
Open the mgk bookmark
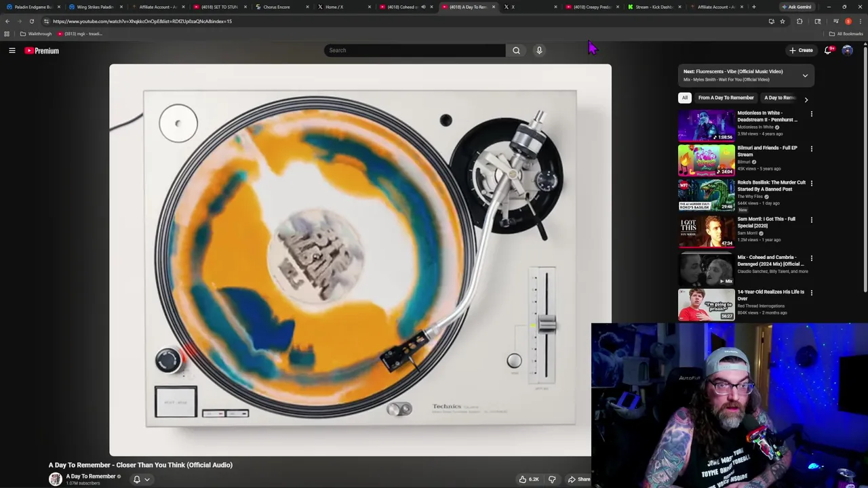tap(80, 34)
